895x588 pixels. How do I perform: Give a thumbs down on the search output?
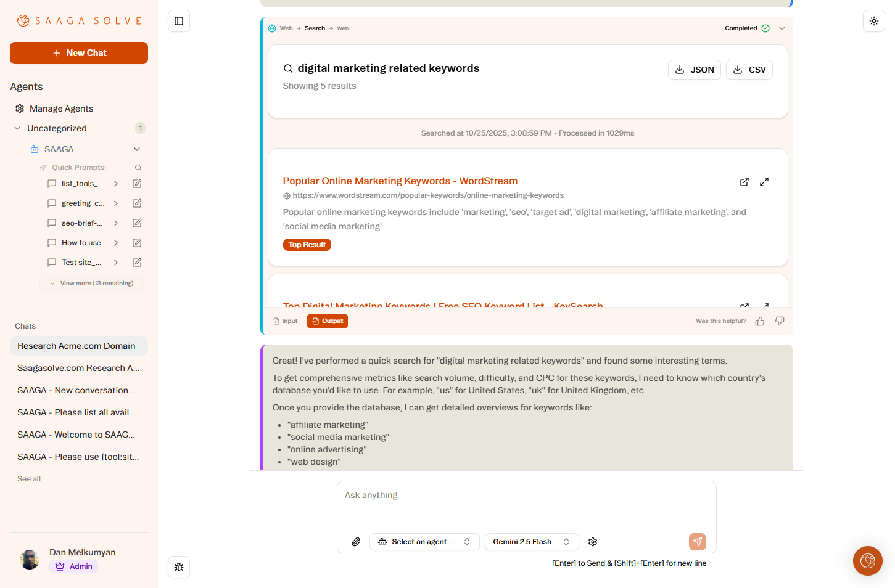click(x=779, y=321)
